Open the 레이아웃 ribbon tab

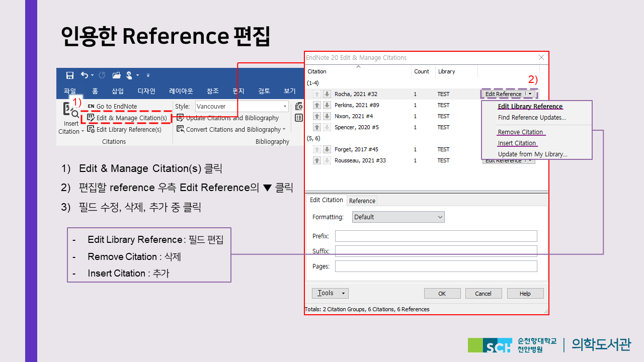pos(181,91)
